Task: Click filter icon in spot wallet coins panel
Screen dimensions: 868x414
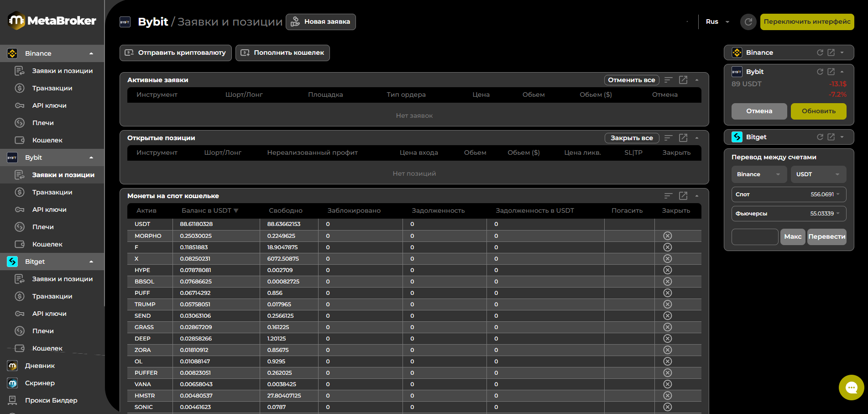Action: tap(669, 196)
